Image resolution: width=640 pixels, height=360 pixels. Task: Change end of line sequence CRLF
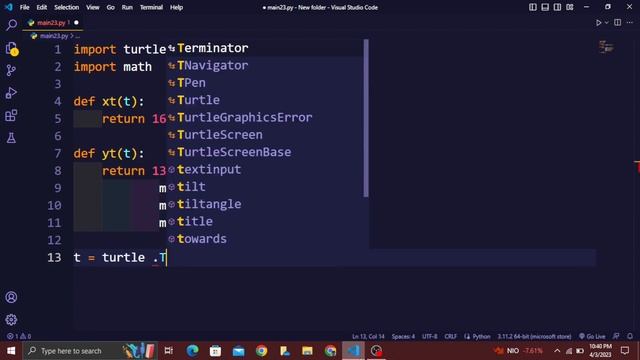click(x=451, y=336)
